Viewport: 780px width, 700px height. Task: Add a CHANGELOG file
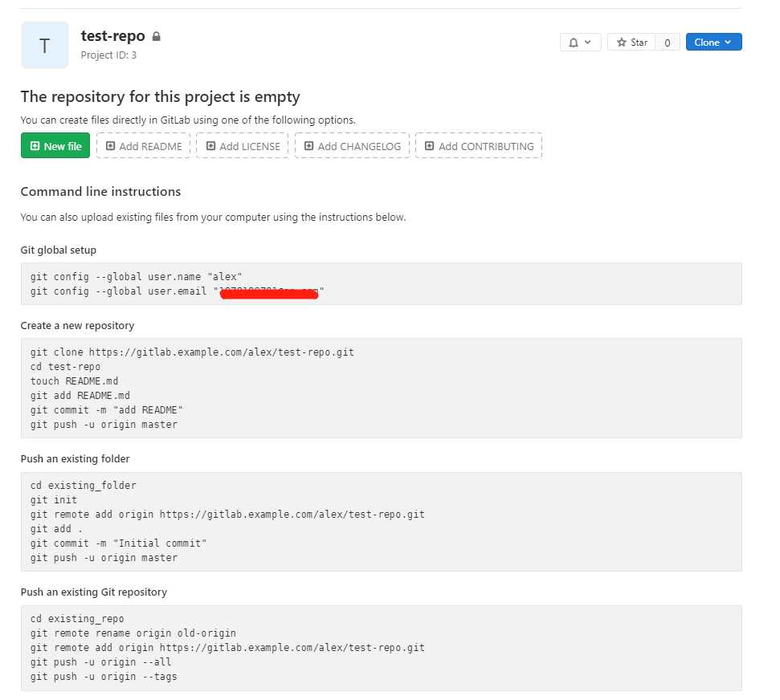[352, 146]
